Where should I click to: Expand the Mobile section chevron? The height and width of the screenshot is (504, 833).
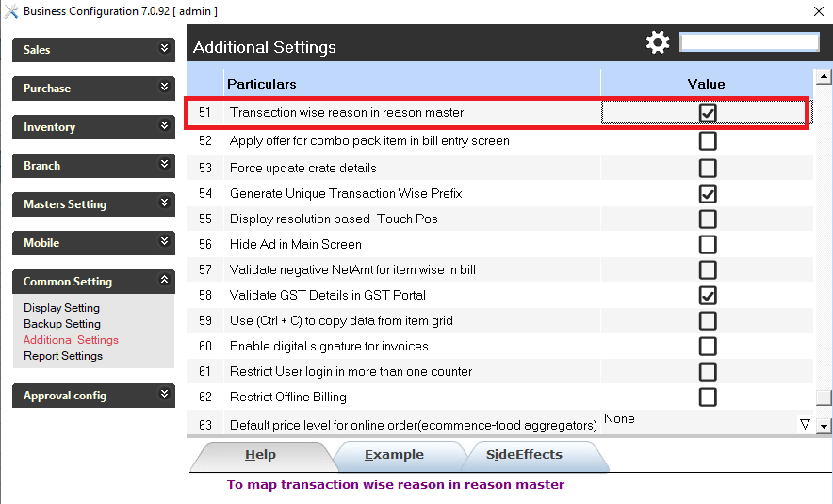tap(165, 241)
